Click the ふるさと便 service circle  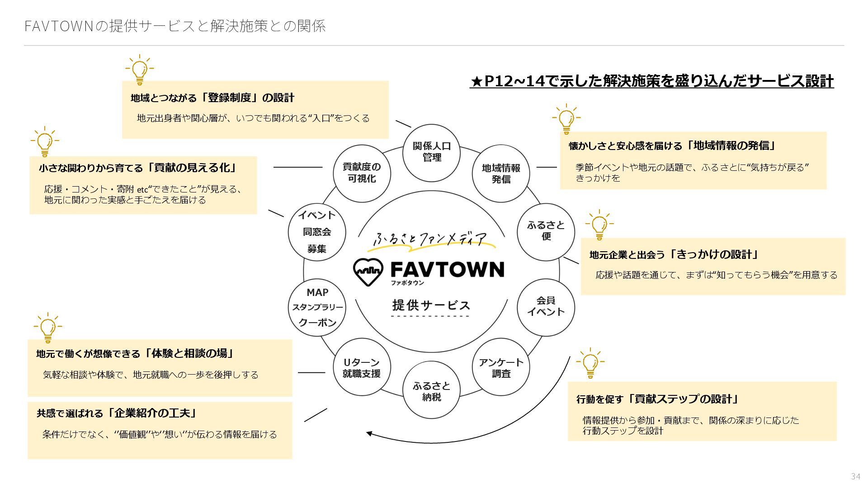click(x=546, y=231)
